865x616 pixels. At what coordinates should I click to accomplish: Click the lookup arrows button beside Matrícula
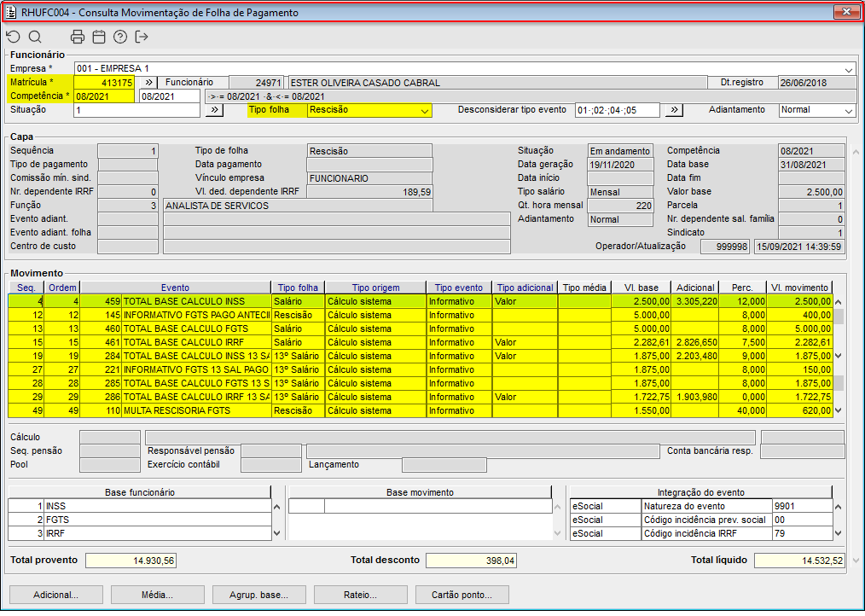click(x=148, y=83)
